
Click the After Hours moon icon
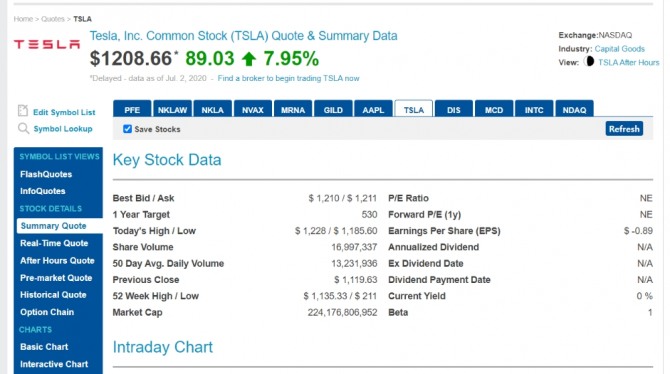click(x=589, y=62)
